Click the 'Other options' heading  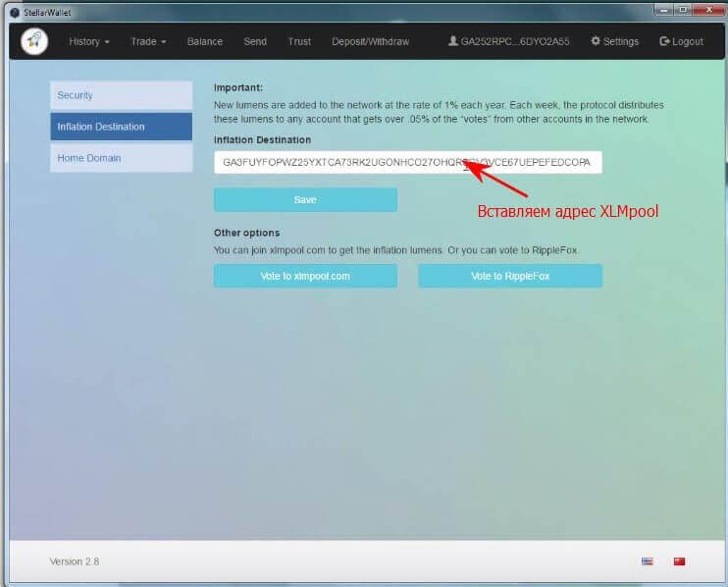[246, 233]
